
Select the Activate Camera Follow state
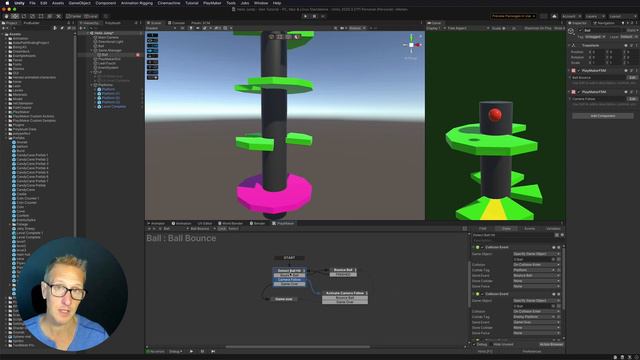click(x=345, y=293)
